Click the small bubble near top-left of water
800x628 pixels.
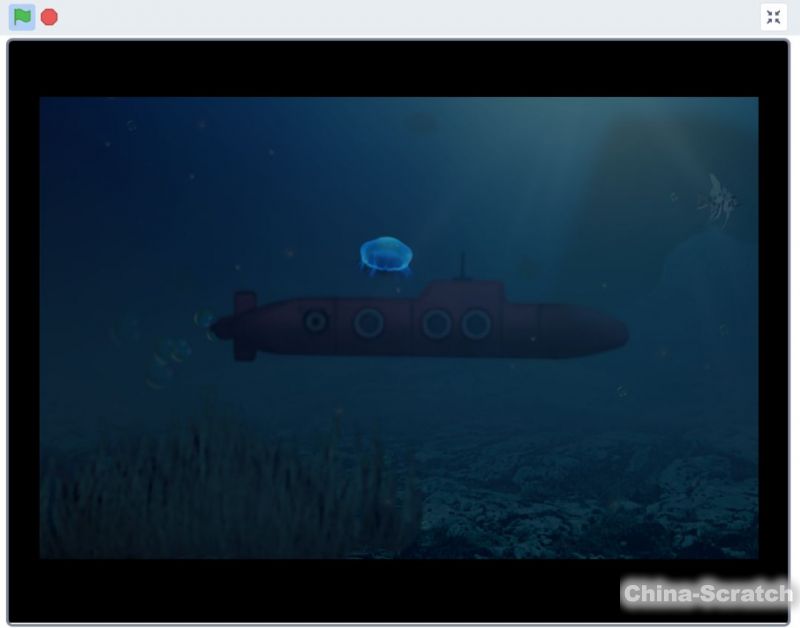coord(131,126)
